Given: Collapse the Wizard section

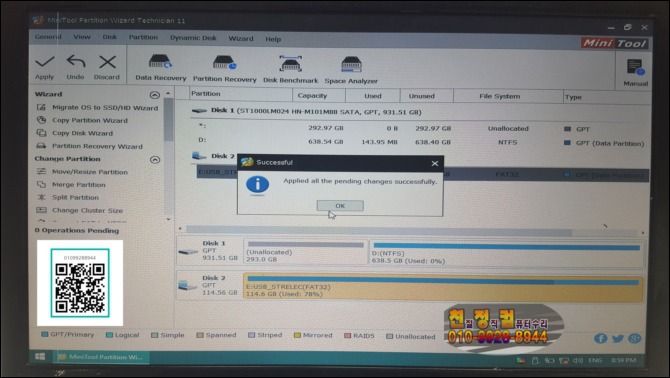Looking at the screenshot, I should pos(155,94).
